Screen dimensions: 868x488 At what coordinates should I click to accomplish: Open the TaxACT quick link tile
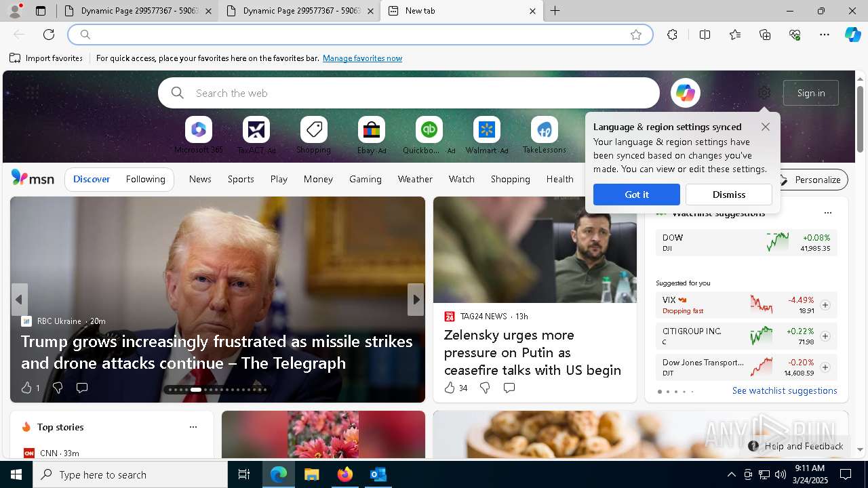coord(256,135)
